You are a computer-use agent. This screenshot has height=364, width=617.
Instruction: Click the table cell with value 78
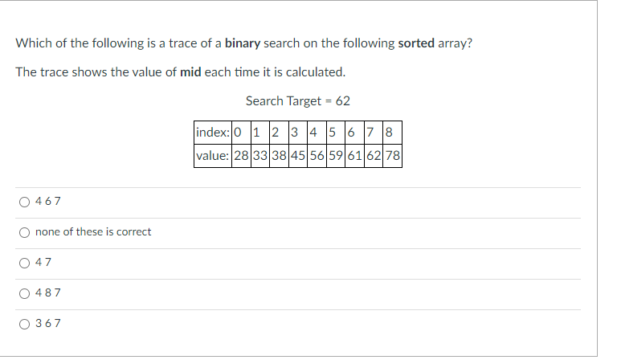[392, 156]
